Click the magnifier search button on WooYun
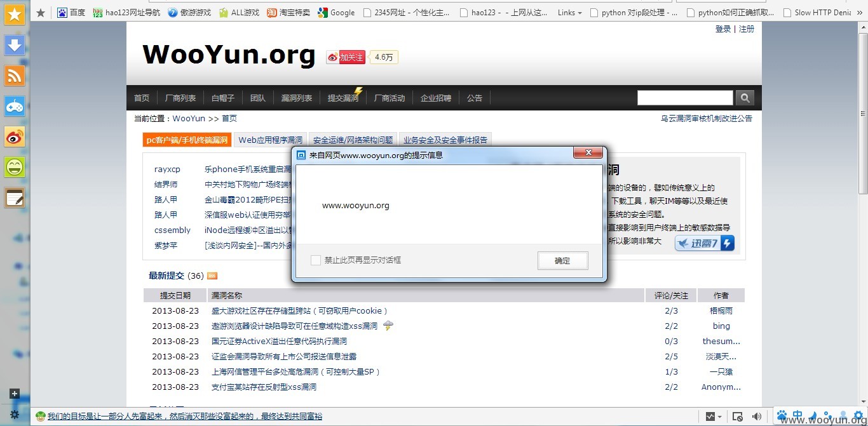The height and width of the screenshot is (426, 868). [x=745, y=97]
